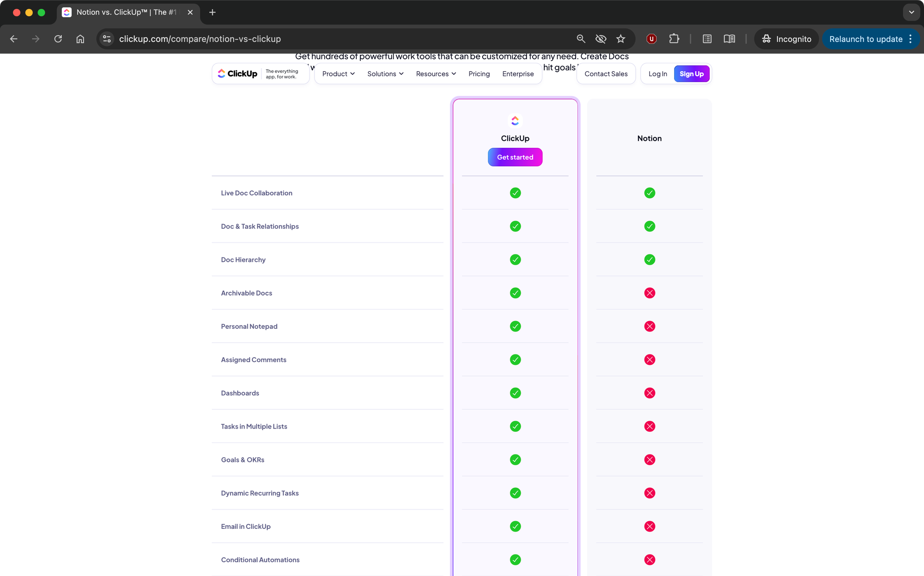Click Contact Sales button
The image size is (924, 576).
(606, 74)
